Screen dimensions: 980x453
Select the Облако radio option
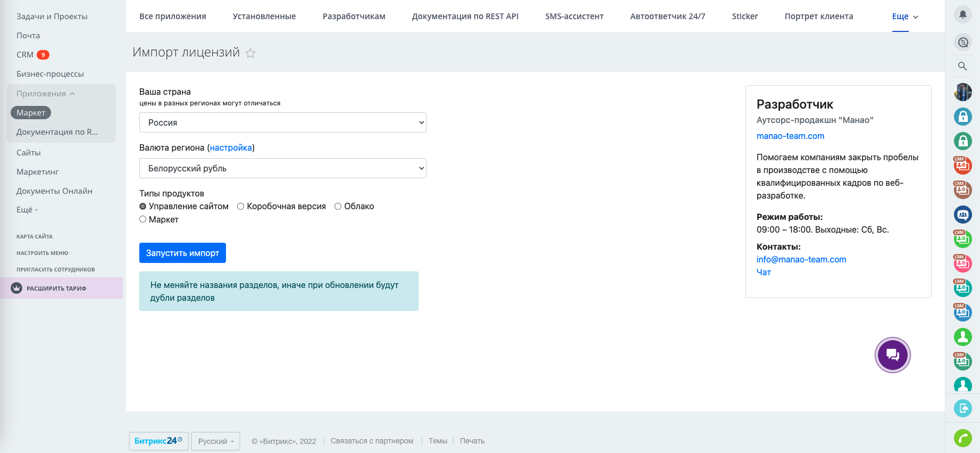[x=338, y=207]
